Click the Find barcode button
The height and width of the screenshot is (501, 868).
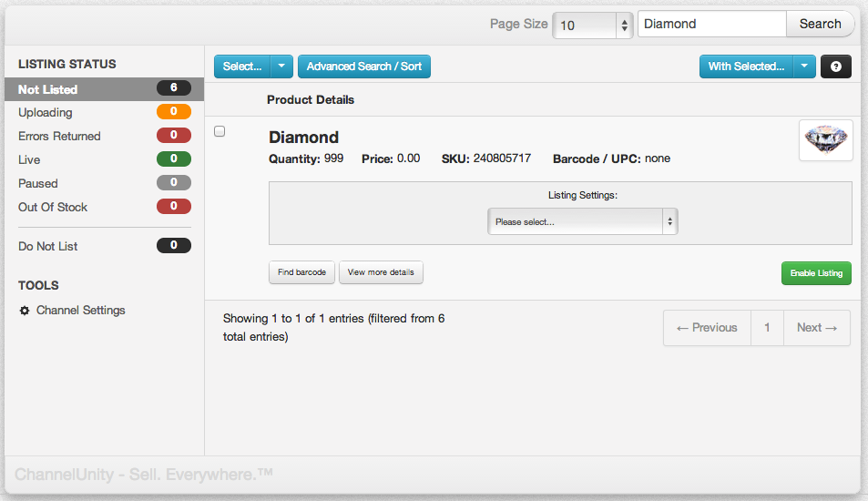coord(301,272)
